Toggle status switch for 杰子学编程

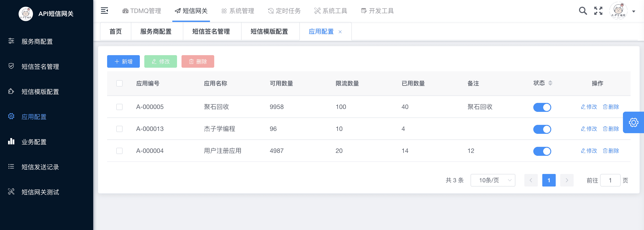click(542, 129)
